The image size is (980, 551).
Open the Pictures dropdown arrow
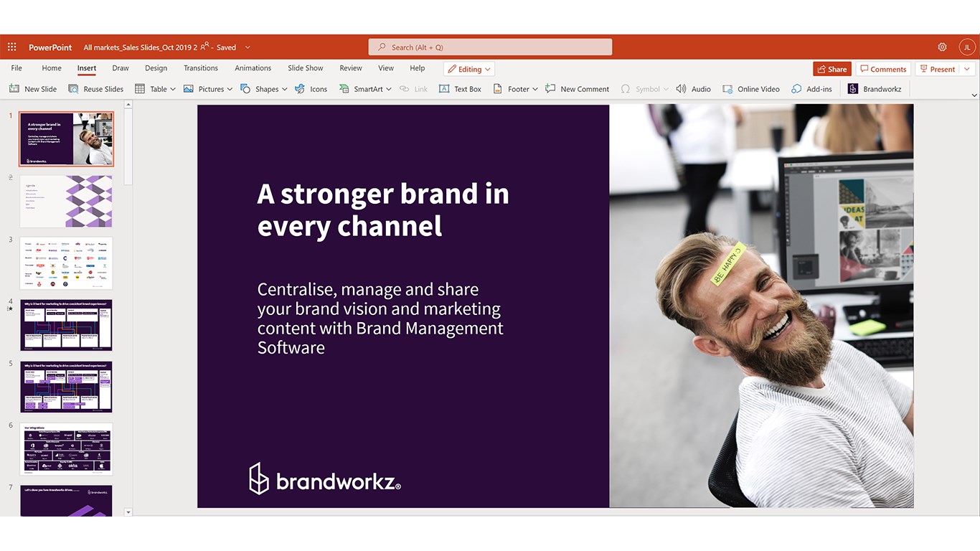230,90
